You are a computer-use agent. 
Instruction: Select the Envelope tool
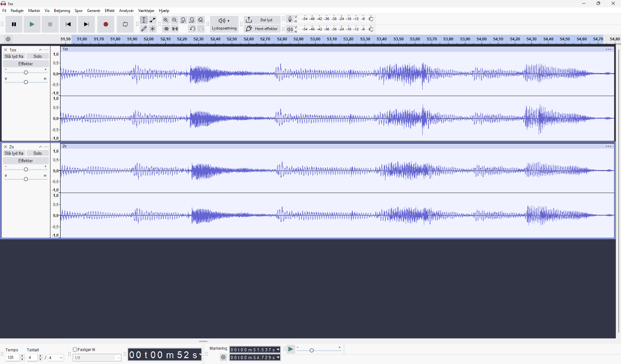tap(153, 20)
